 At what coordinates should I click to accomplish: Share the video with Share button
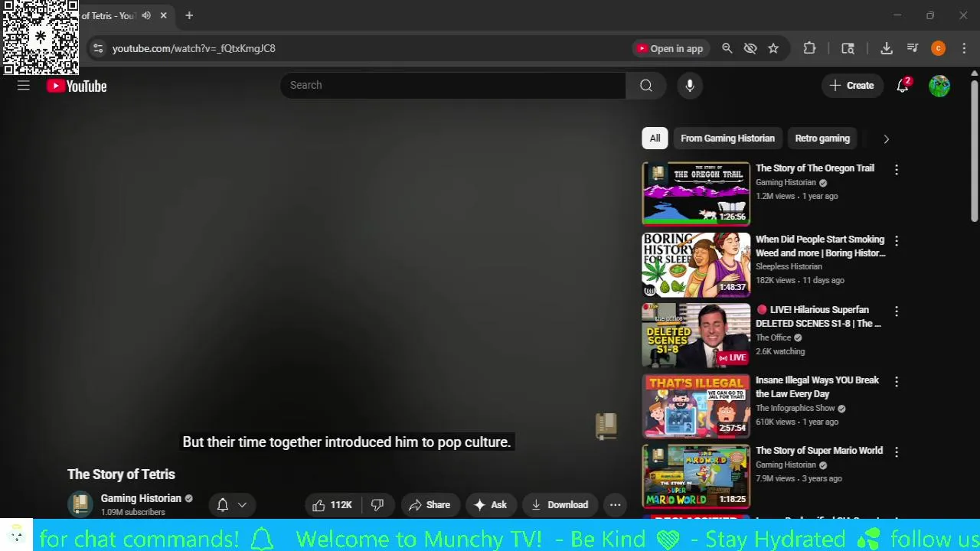[x=430, y=504]
